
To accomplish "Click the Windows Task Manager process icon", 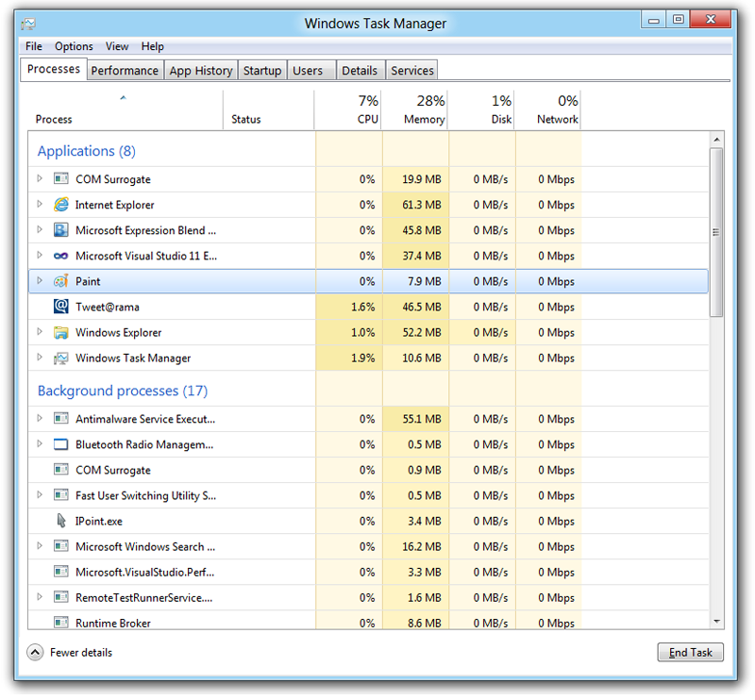I will [x=59, y=358].
